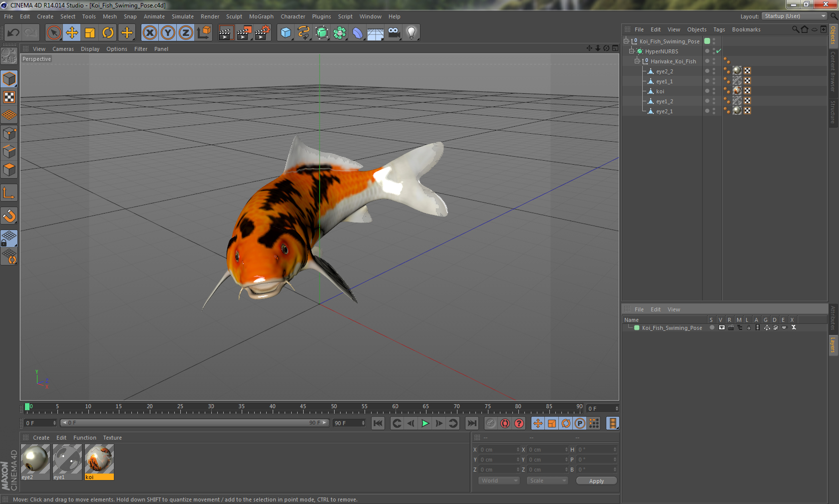
Task: Toggle visibility dots for koi object
Action: pos(714,91)
